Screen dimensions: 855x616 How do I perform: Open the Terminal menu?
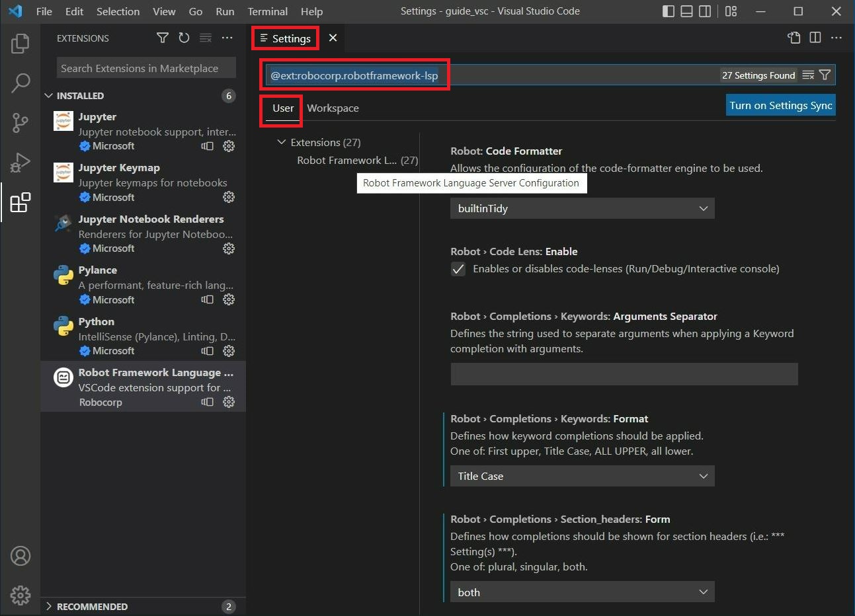coord(267,11)
